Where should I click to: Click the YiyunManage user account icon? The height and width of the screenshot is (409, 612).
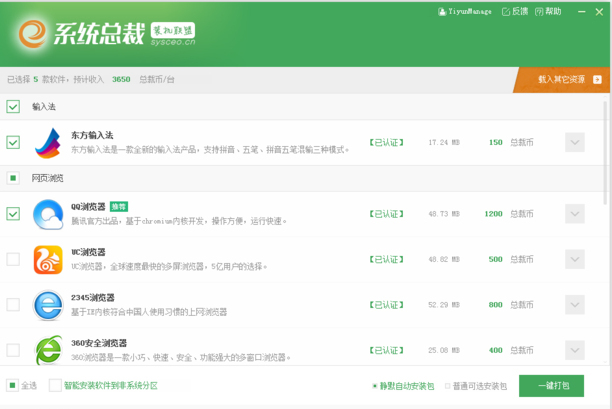tap(442, 12)
